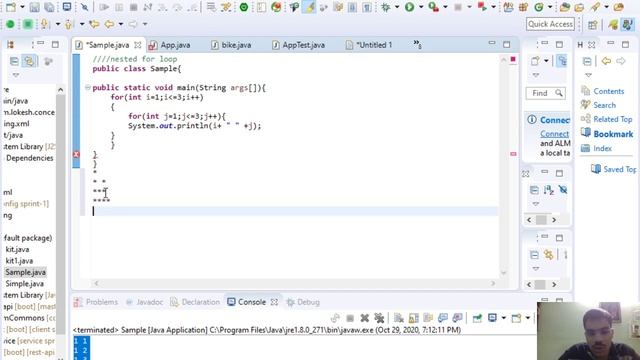Switch to the App.java editor tab
Viewport: 640px width, 360px height.
[x=175, y=45]
